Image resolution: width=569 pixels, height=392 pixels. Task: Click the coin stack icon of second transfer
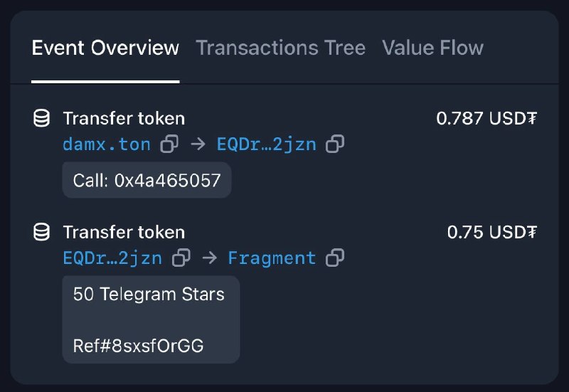tap(41, 233)
